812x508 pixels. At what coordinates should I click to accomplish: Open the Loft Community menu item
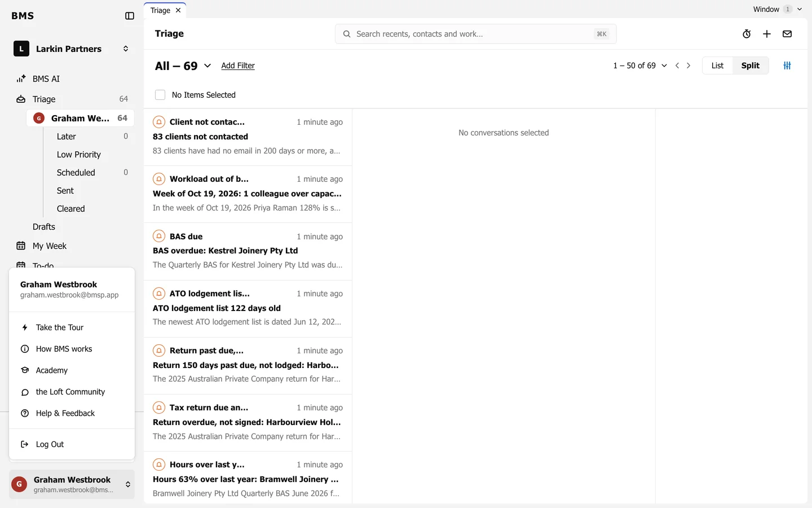[72, 392]
